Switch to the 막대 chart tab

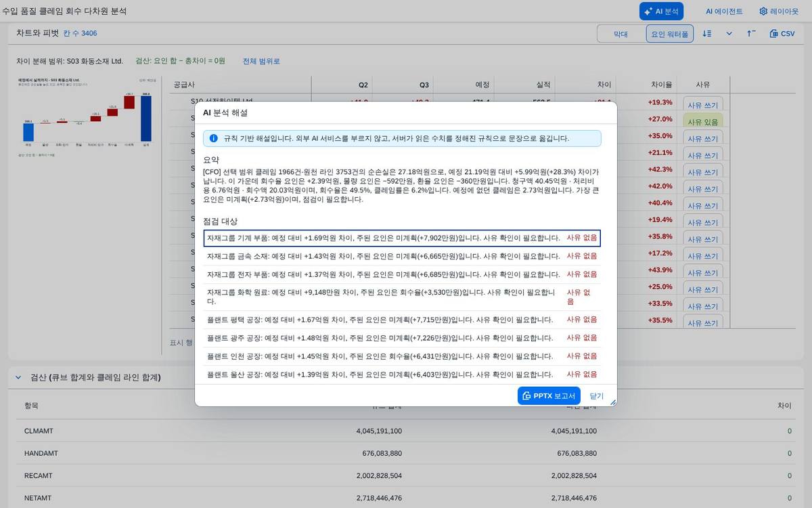coord(621,33)
